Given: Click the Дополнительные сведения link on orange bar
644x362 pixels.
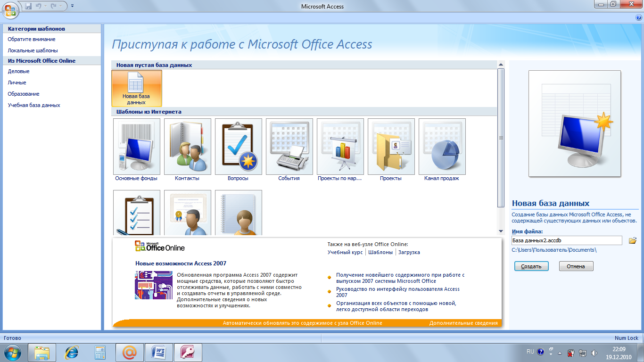Looking at the screenshot, I should [x=463, y=323].
